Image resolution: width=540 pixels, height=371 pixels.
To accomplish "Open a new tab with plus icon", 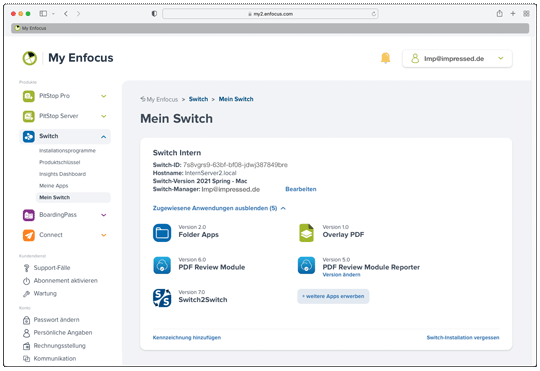I will pos(513,13).
